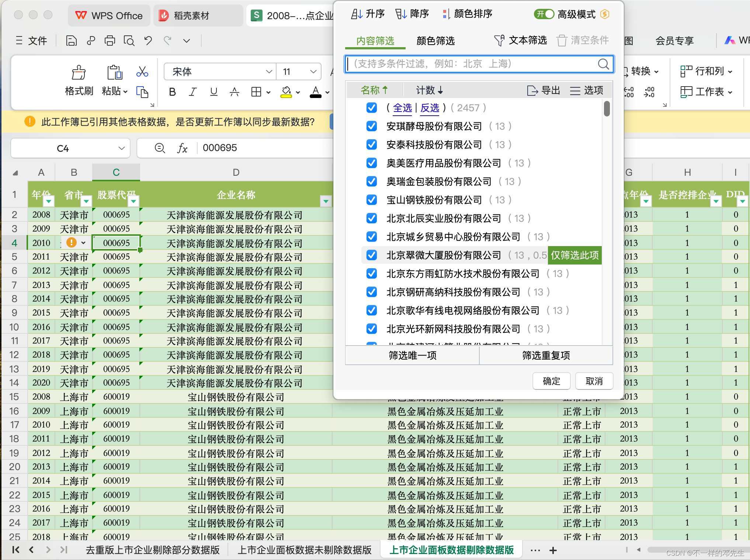Screen dimensions: 750x560
Task: Click the 全选 link
Action: 402,108
